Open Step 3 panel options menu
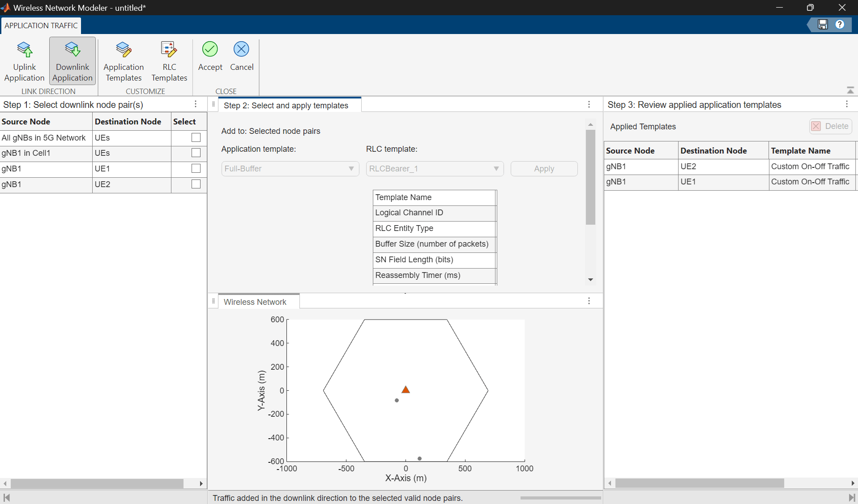This screenshot has height=504, width=858. (846, 104)
